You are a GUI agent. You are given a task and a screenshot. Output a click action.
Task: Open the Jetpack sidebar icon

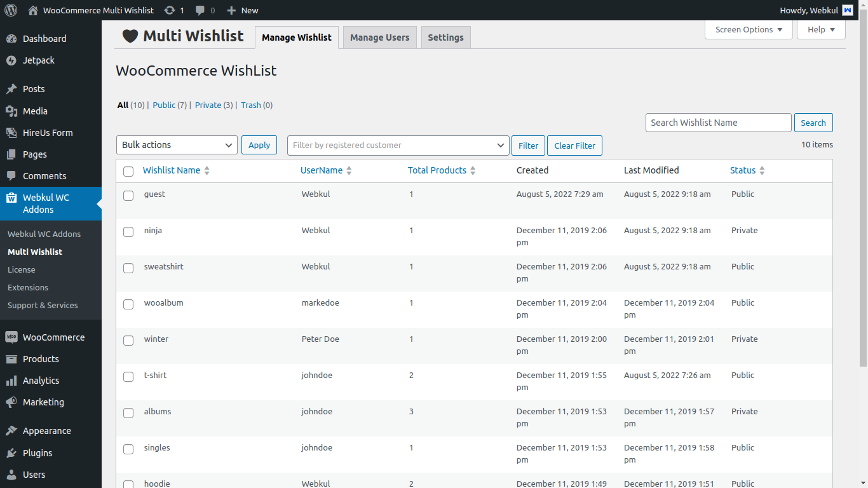(x=11, y=60)
